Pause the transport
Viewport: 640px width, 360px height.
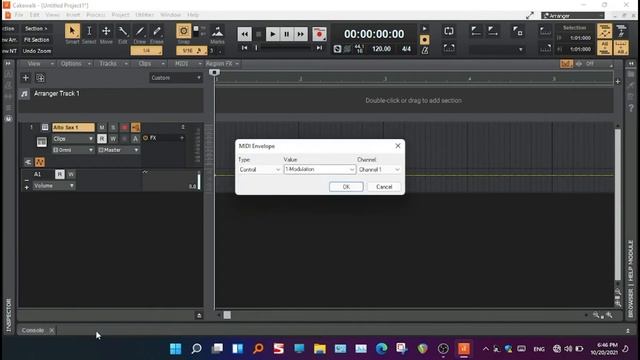point(287,34)
